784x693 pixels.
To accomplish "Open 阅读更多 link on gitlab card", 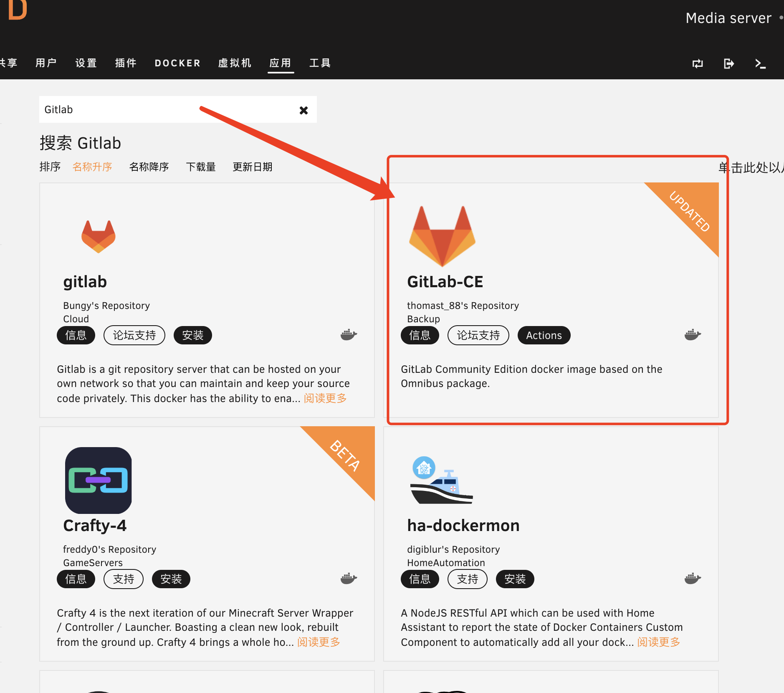I will coord(325,398).
